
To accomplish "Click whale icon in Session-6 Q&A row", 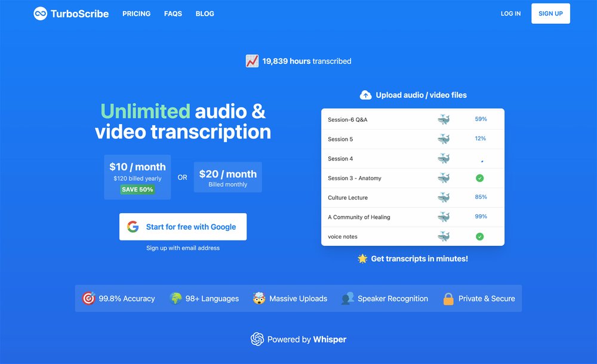I will (x=444, y=119).
